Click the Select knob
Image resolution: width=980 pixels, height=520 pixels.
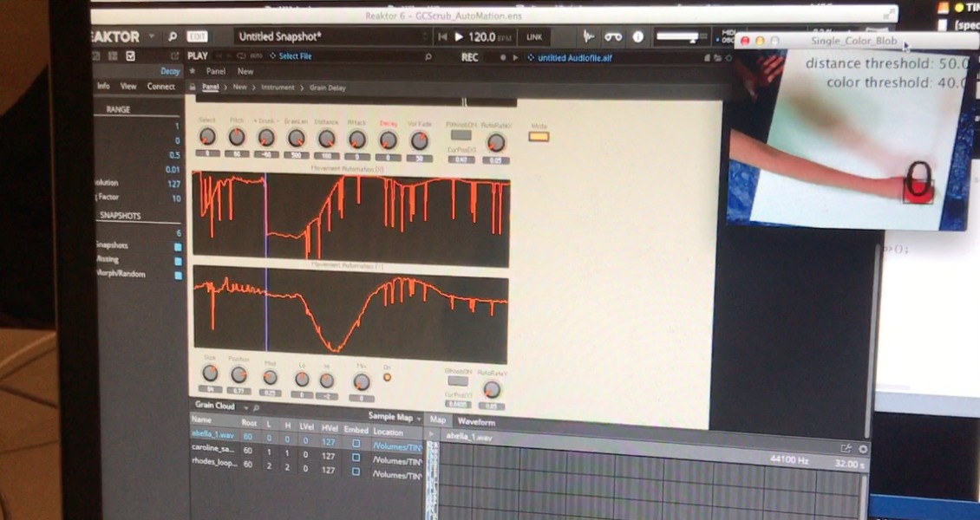(207, 136)
